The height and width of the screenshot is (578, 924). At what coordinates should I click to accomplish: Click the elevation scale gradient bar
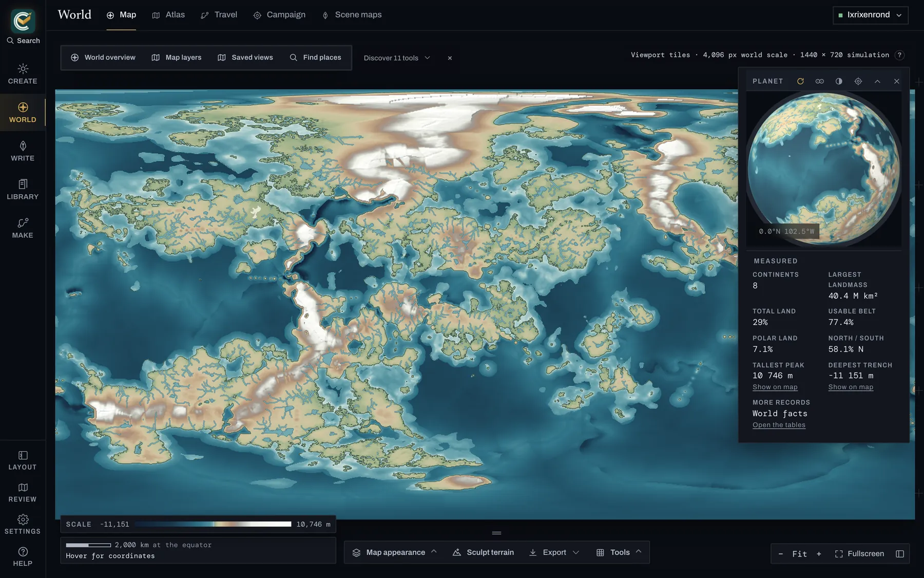point(213,524)
